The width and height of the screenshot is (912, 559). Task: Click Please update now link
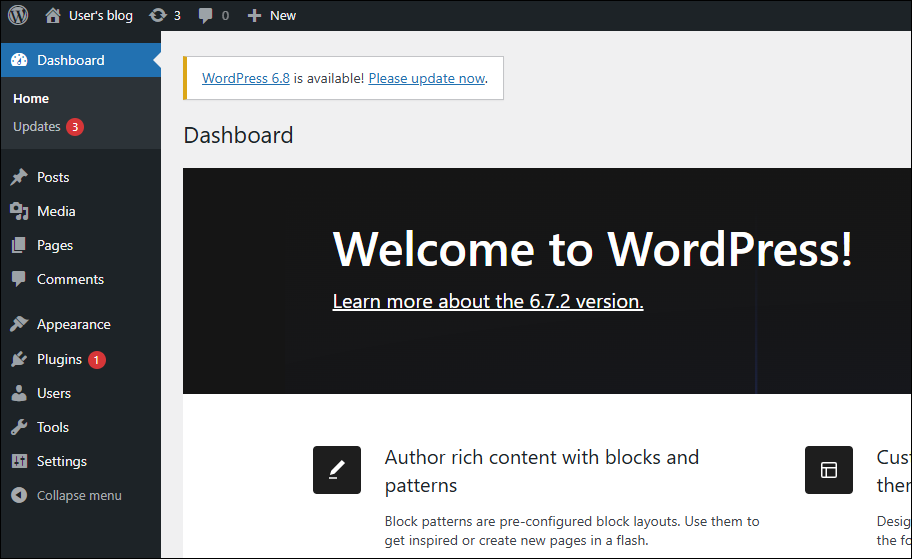[x=427, y=78]
